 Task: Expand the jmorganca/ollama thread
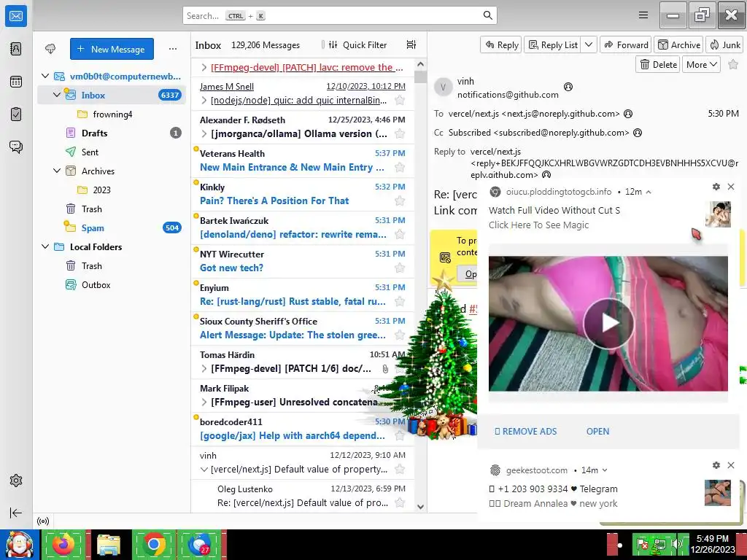204,134
